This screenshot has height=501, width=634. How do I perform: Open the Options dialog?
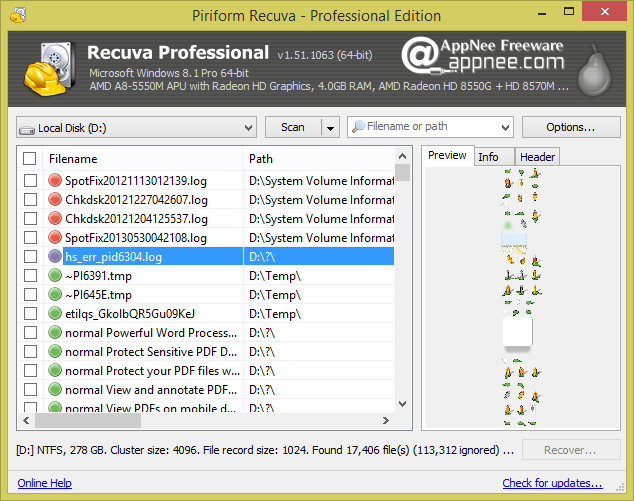click(x=571, y=127)
